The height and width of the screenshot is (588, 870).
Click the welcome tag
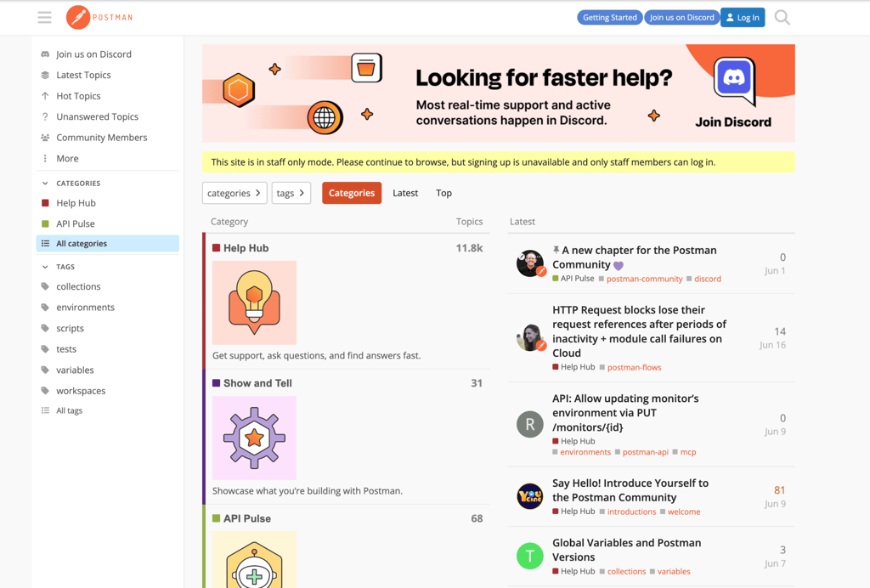point(684,512)
